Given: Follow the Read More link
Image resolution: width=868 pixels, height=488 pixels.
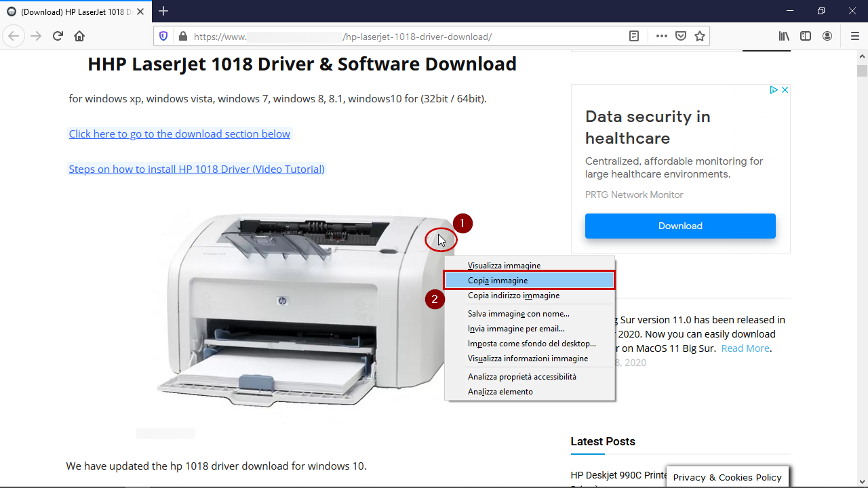Looking at the screenshot, I should [745, 348].
